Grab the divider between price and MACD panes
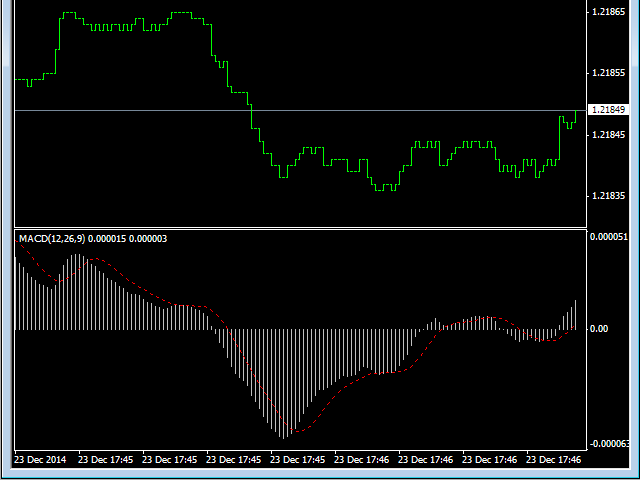This screenshot has width=640, height=480. pos(300,228)
